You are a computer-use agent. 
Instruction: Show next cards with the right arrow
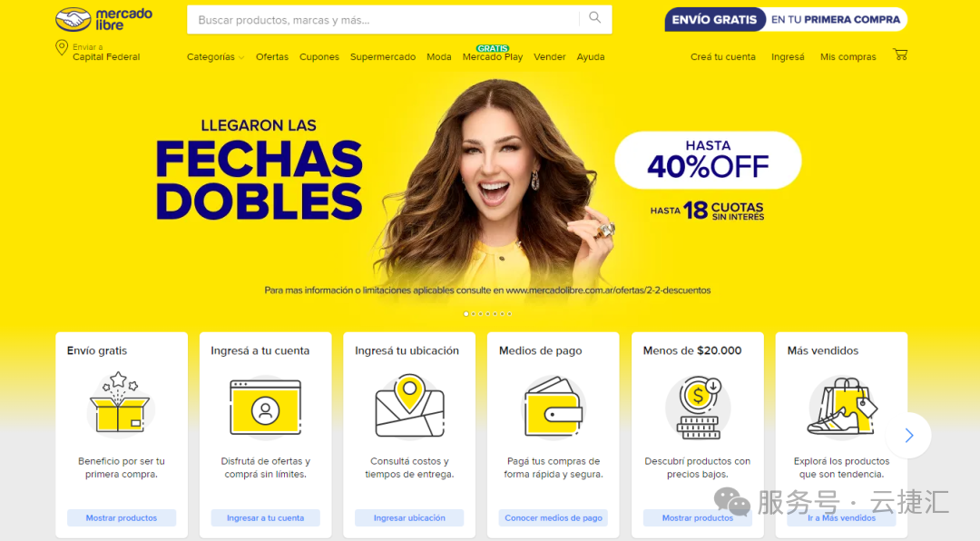coord(908,436)
